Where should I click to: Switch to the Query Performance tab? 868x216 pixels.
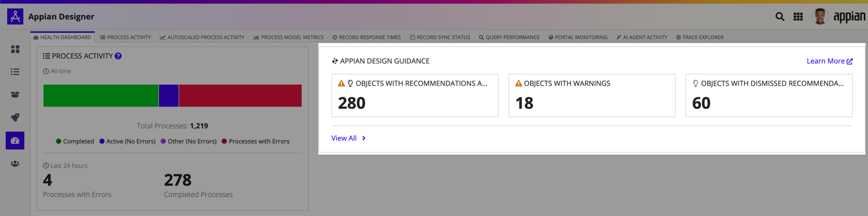click(x=509, y=37)
